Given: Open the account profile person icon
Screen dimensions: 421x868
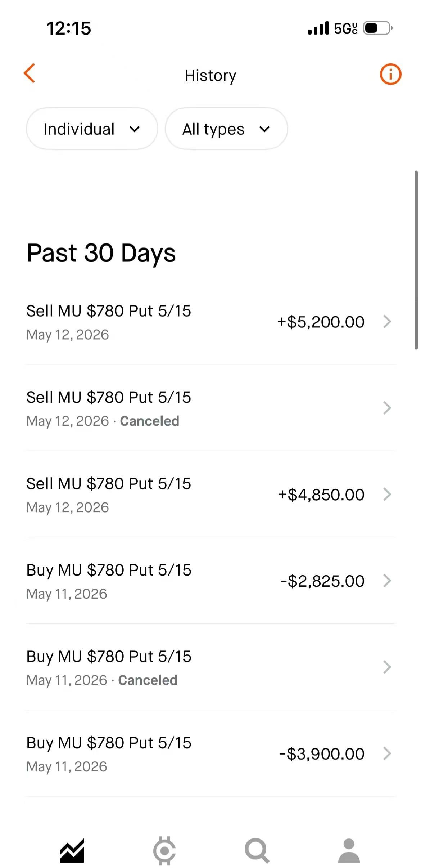Looking at the screenshot, I should click(x=349, y=851).
